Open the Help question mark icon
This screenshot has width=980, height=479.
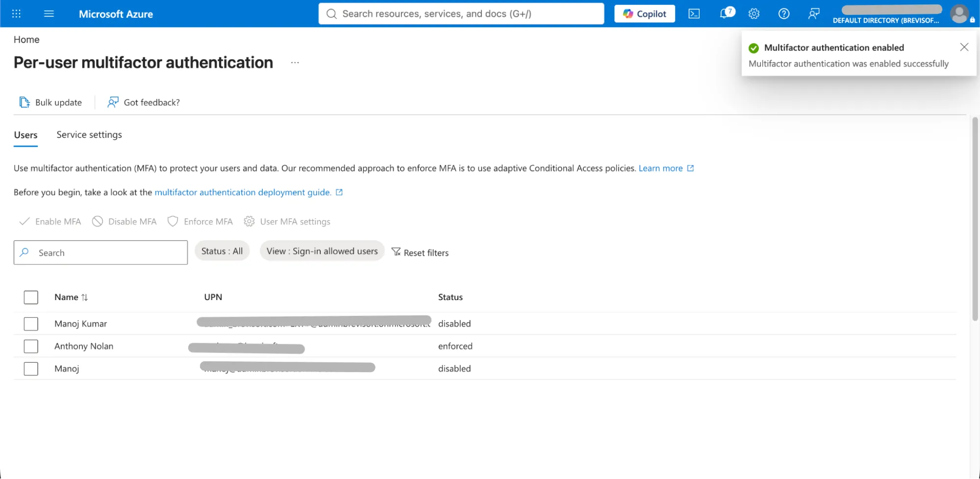pyautogui.click(x=784, y=14)
